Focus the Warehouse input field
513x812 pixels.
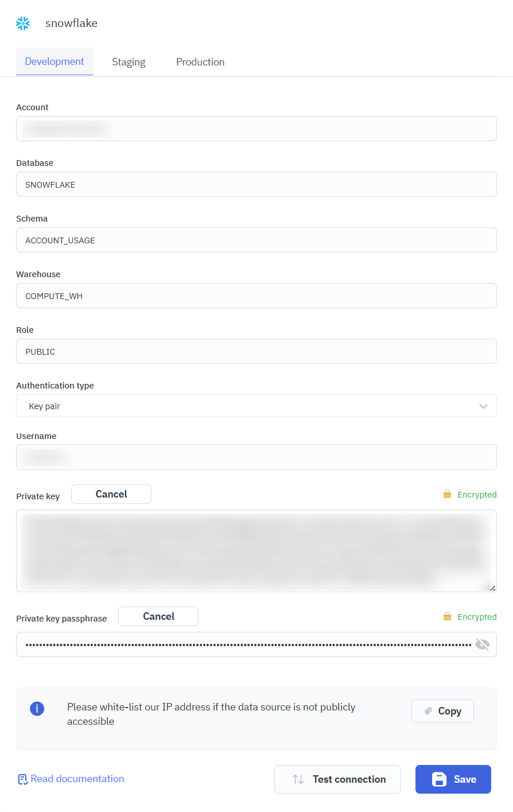[256, 296]
